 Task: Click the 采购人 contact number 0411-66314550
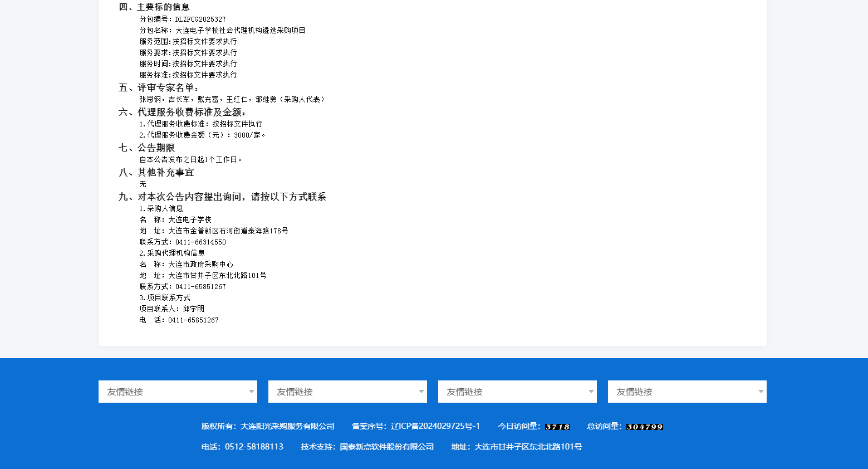200,242
